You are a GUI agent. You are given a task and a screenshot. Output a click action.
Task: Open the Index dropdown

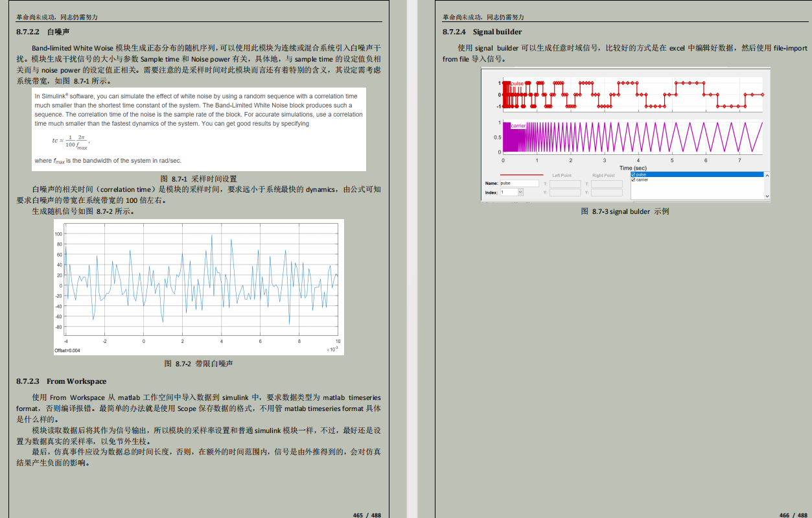tap(520, 192)
